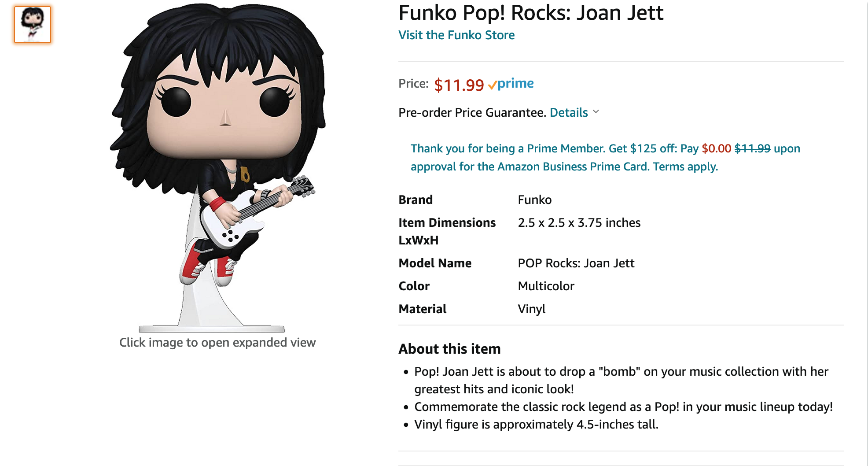Click the About this item heading
The width and height of the screenshot is (868, 466).
click(x=449, y=349)
